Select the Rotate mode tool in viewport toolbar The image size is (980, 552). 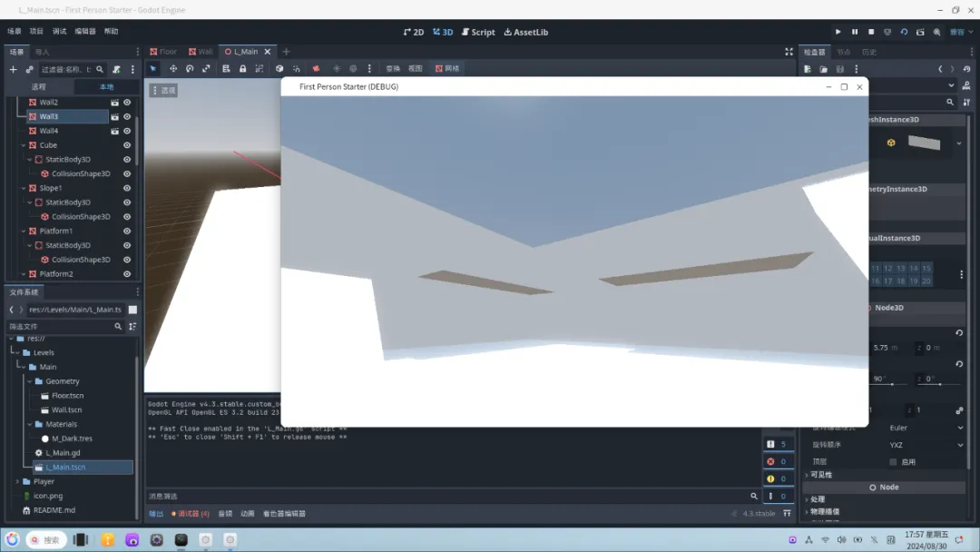coord(190,69)
